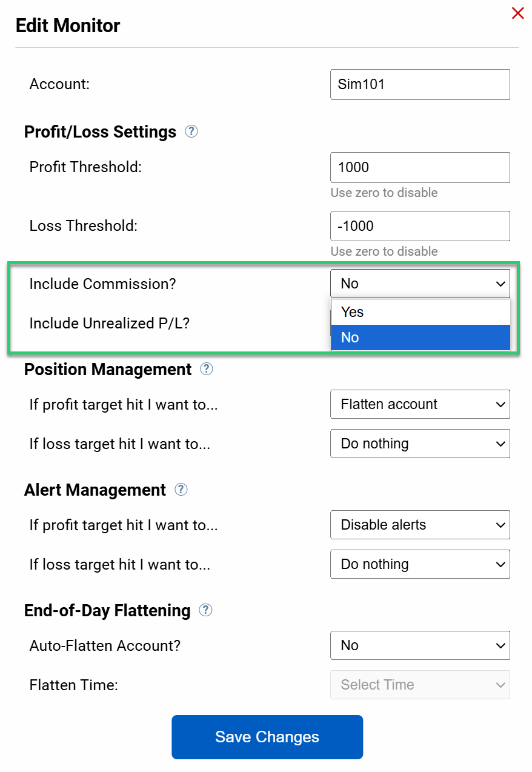Open the End-of-Day Flattening help icon
The image size is (532, 772).
(205, 610)
